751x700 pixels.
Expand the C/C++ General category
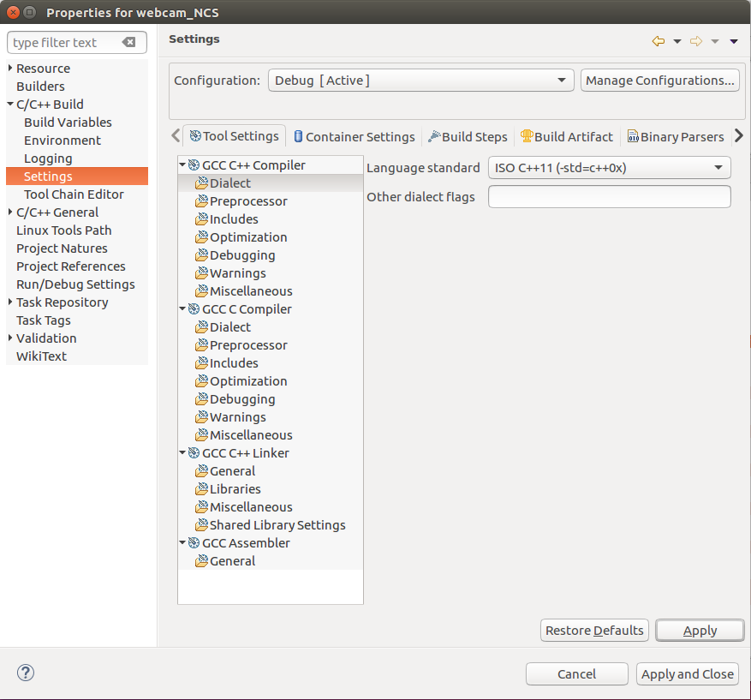10,212
